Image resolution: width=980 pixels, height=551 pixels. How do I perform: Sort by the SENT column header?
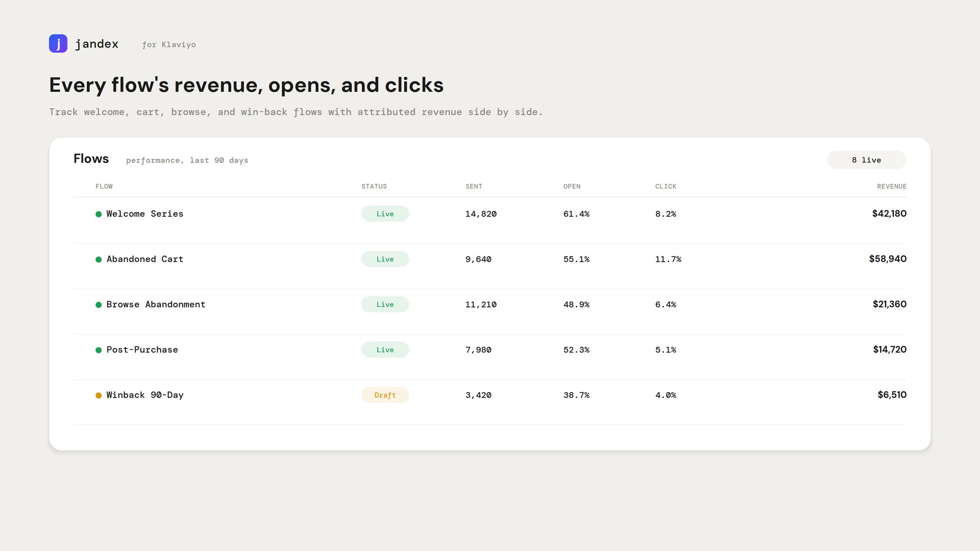(x=474, y=186)
